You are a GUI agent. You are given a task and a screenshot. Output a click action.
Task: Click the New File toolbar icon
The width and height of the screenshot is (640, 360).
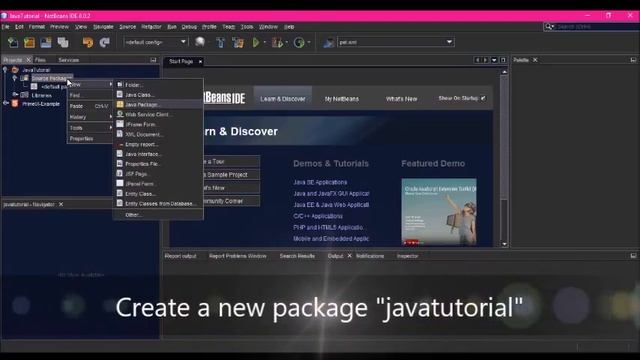tap(13, 42)
